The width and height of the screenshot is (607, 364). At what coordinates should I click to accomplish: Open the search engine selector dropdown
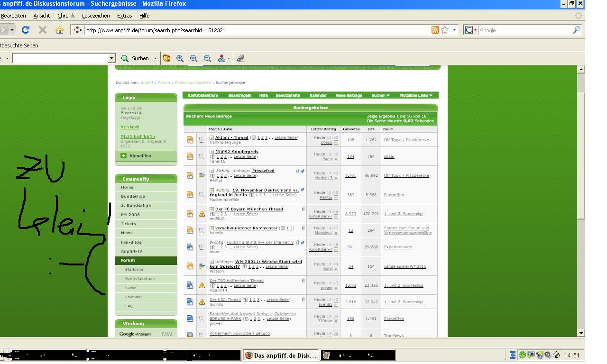coord(471,30)
